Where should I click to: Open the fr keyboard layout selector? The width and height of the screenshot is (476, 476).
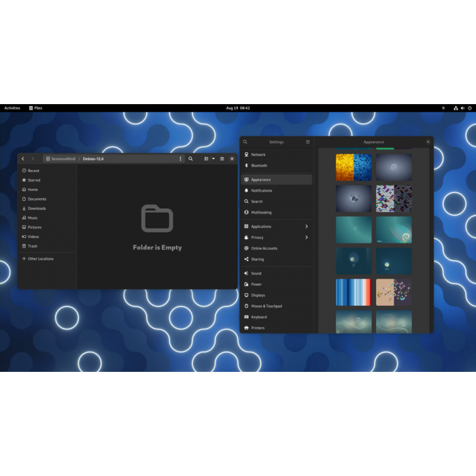[443, 108]
